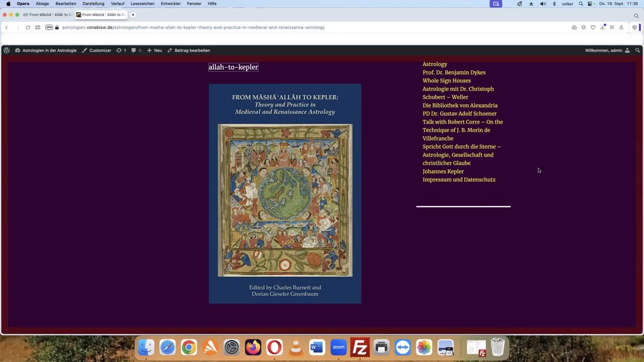Open the Trash in the dock
The height and width of the screenshot is (362, 644).
coord(498,347)
